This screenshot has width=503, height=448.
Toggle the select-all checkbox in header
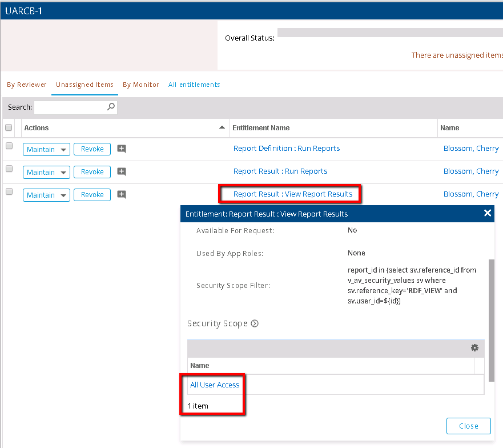[9, 128]
